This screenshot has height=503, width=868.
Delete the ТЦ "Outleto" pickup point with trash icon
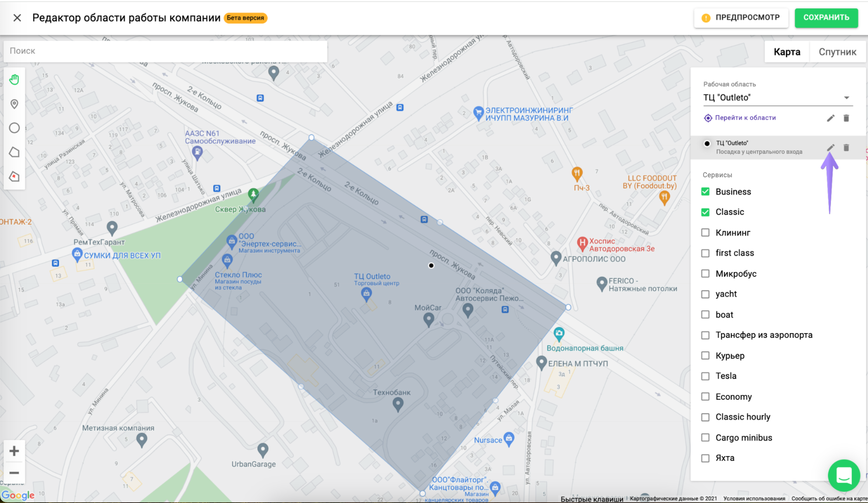click(x=846, y=148)
